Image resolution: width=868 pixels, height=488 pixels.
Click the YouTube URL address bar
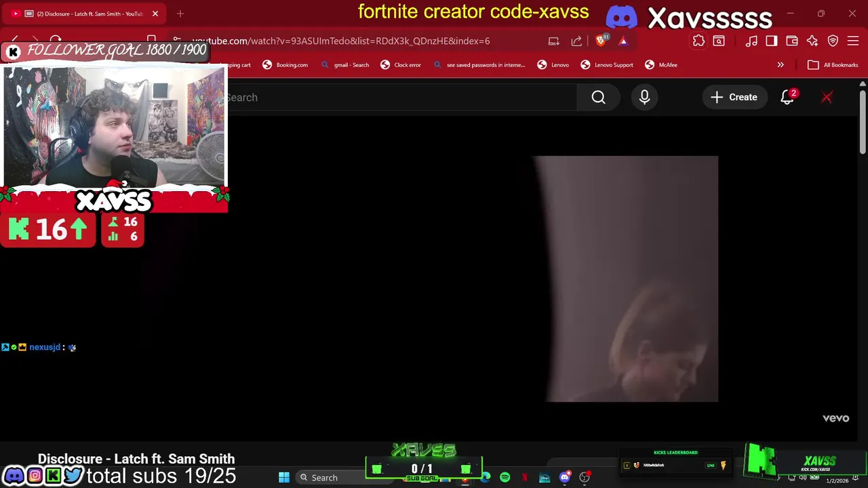coord(340,41)
